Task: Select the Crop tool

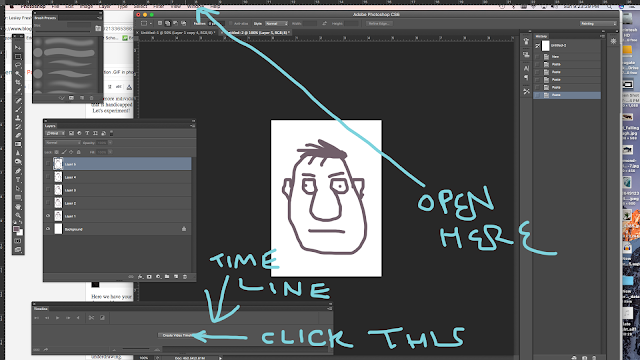Action: (18, 82)
